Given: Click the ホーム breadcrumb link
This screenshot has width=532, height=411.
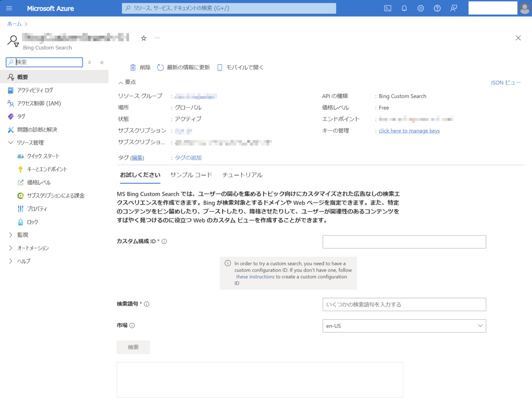Looking at the screenshot, I should click(14, 23).
